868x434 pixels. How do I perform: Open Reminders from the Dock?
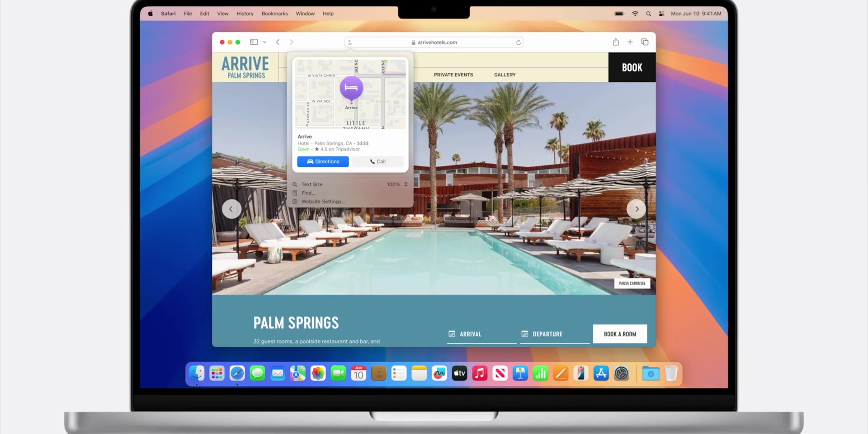(x=399, y=373)
